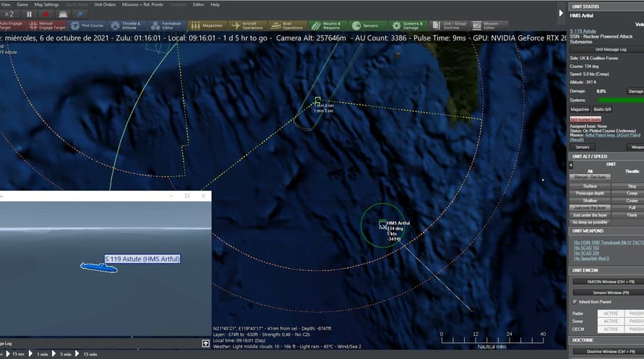Image resolution: width=644 pixels, height=359 pixels.
Task: Open the Editor menu
Action: 198,4
